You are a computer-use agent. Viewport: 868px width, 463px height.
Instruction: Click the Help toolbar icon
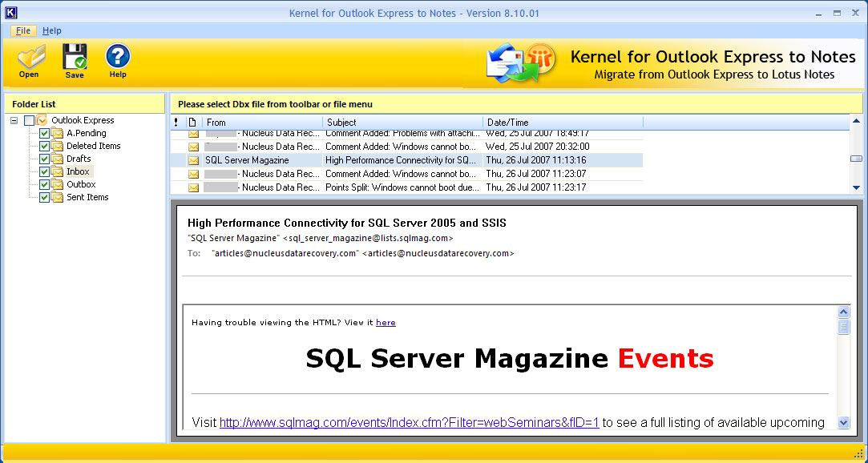[118, 61]
